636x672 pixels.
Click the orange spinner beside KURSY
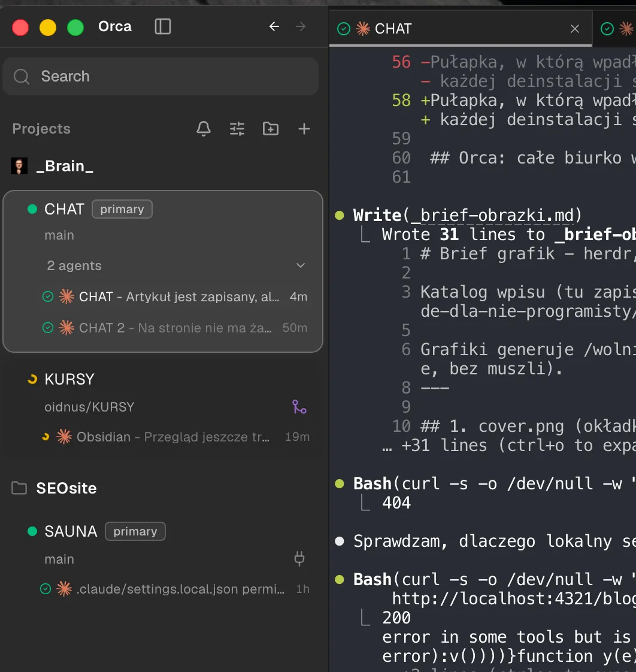(32, 379)
